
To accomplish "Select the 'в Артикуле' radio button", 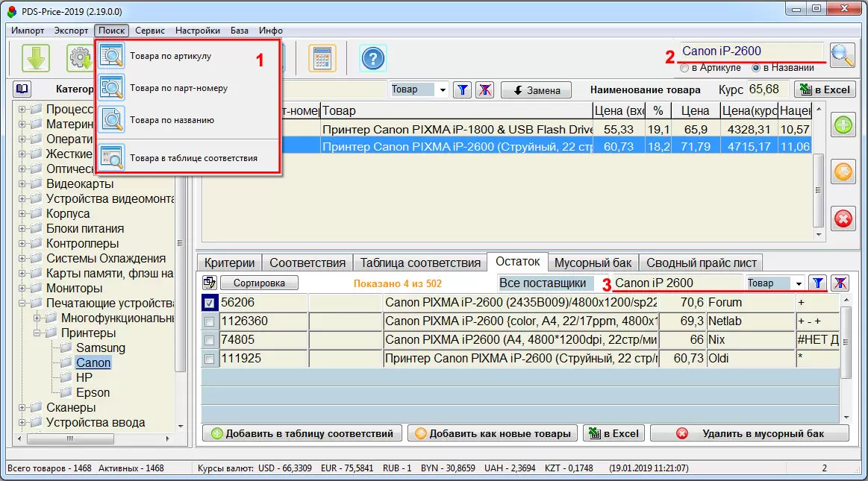I will tap(684, 68).
